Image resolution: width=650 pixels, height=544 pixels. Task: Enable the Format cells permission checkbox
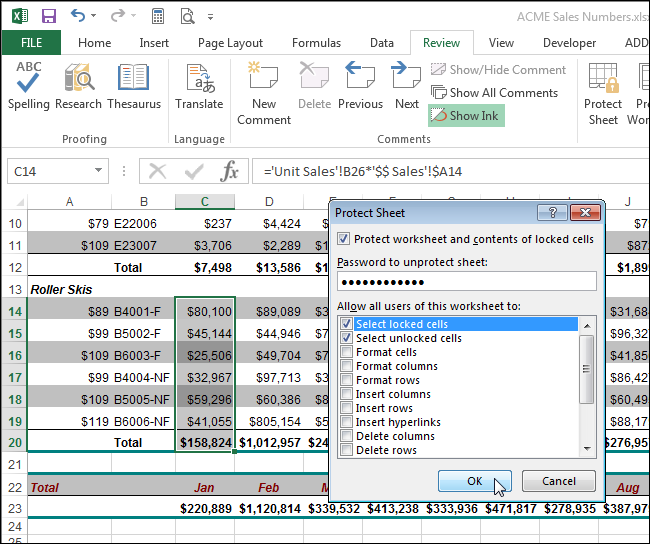click(x=347, y=352)
